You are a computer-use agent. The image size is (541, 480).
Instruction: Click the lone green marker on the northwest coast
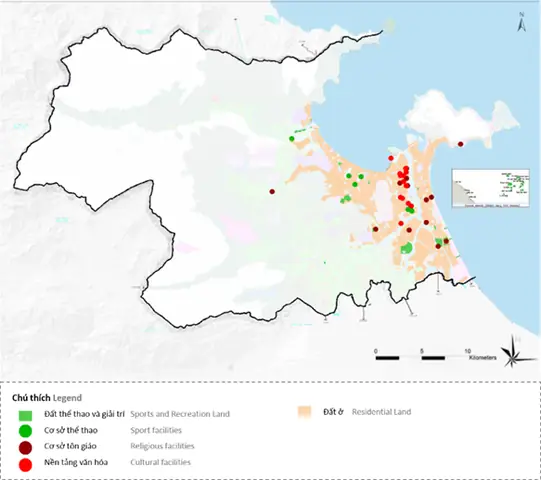click(292, 139)
